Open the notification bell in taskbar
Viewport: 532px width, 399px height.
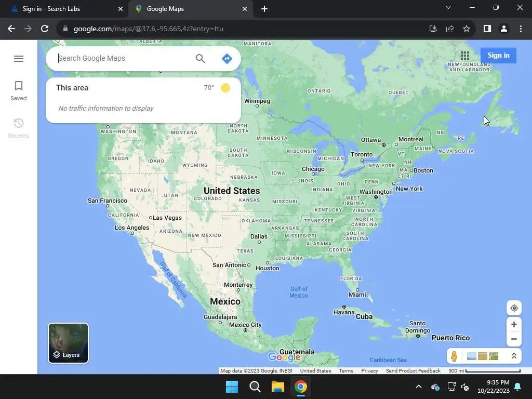(518, 387)
